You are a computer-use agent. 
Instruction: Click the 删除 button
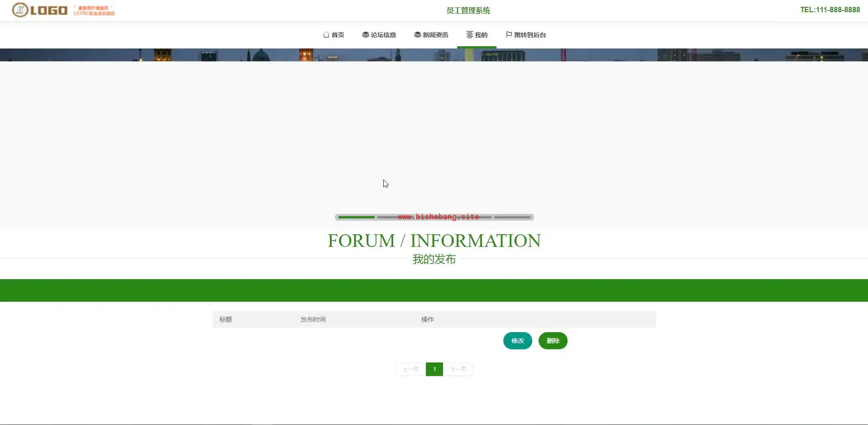[553, 341]
